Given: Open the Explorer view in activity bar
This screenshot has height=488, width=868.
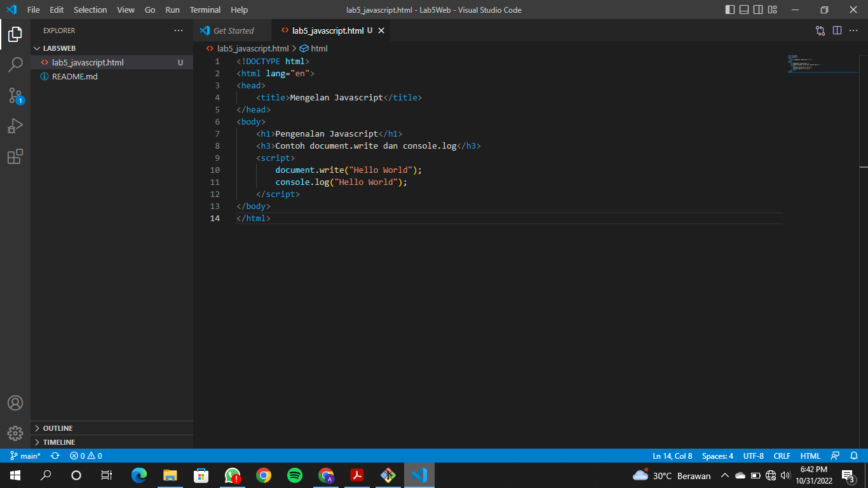Looking at the screenshot, I should (x=15, y=34).
